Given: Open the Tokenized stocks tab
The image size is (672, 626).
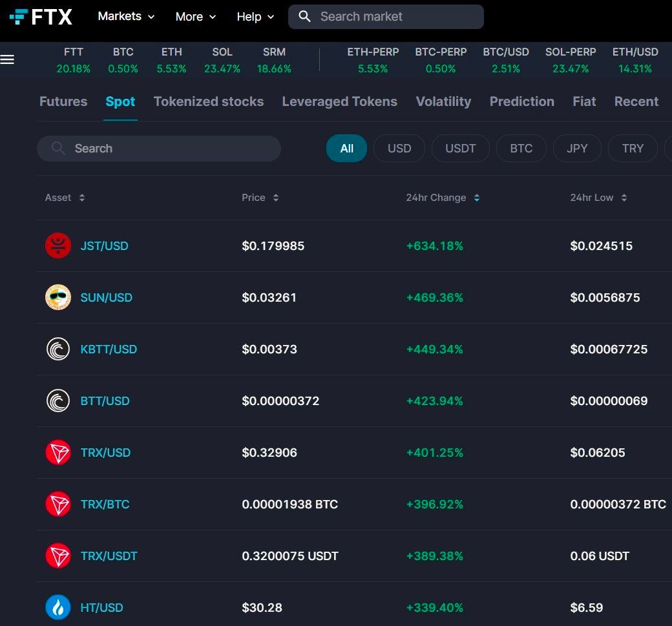Looking at the screenshot, I should [209, 101].
